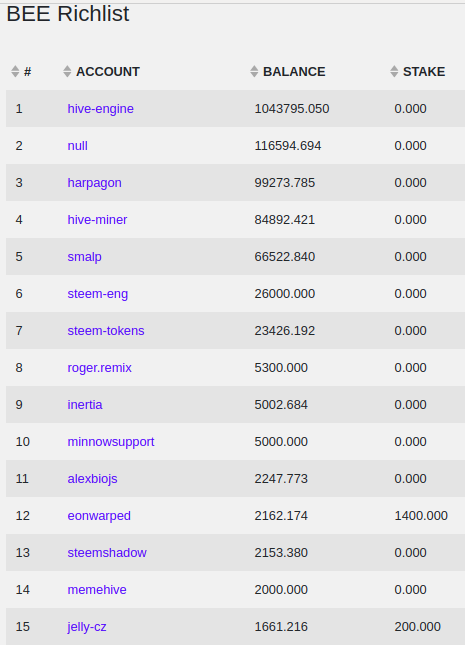This screenshot has height=645, width=465.
Task: Click the BALANCE column header text
Action: pos(294,72)
